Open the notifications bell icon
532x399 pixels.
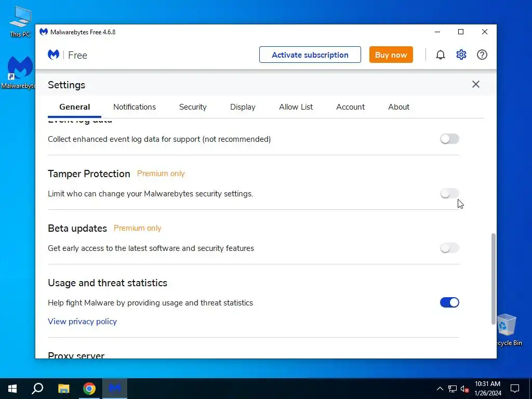[440, 55]
